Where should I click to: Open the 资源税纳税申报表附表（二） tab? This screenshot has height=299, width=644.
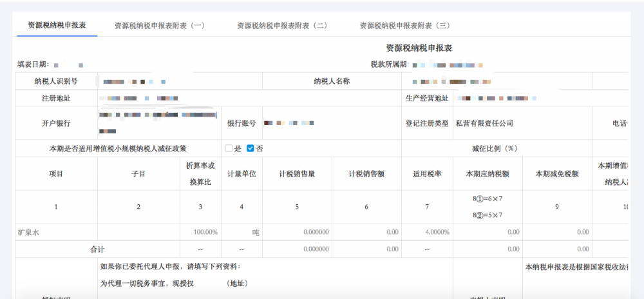click(282, 26)
